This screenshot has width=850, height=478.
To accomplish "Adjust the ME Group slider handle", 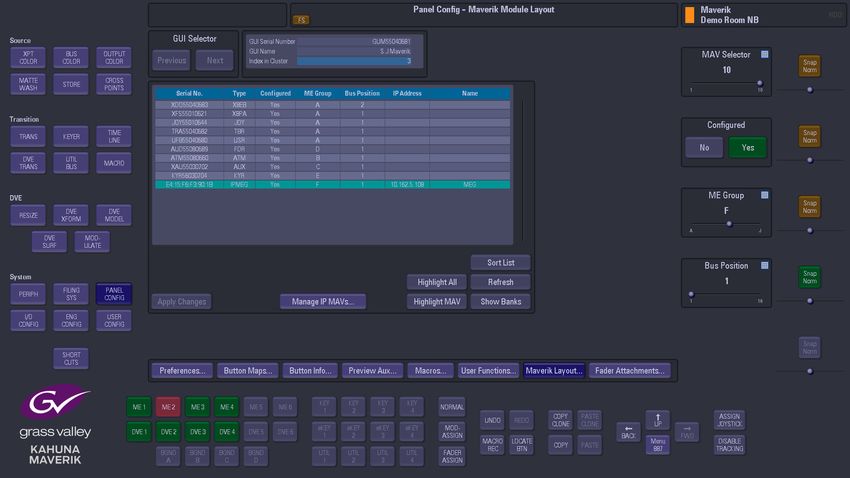I will point(729,223).
